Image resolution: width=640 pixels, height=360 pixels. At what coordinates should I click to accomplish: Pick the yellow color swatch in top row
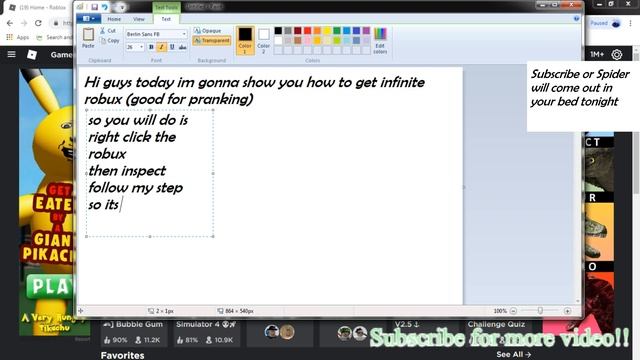[x=327, y=31]
